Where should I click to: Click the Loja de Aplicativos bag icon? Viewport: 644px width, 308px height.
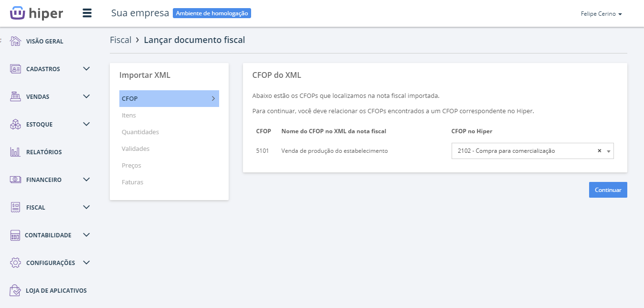pyautogui.click(x=15, y=290)
